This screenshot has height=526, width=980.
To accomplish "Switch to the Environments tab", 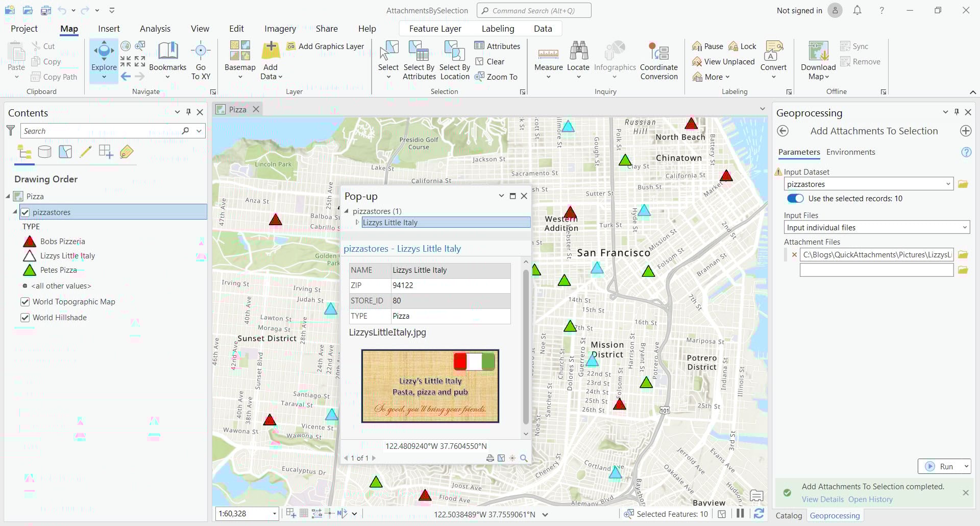I will 850,152.
